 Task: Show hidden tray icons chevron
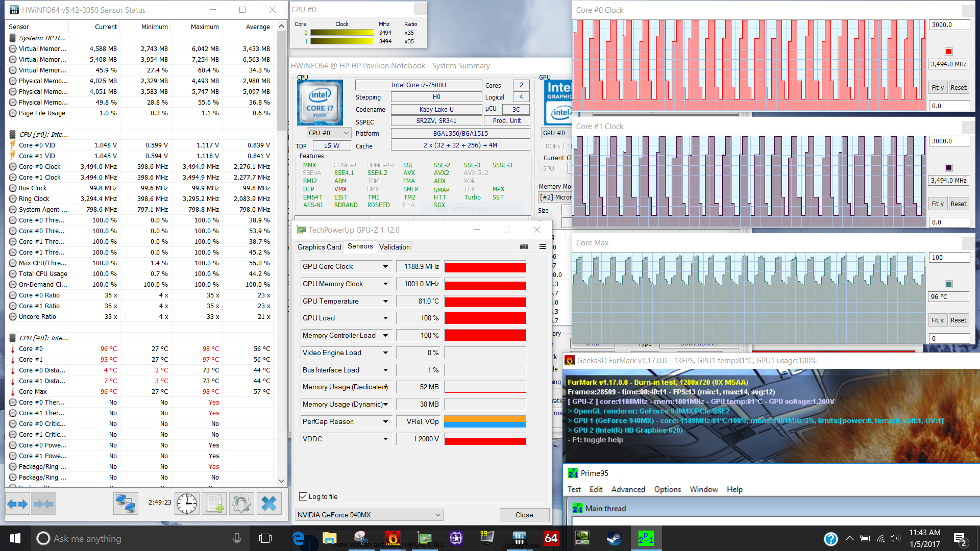point(849,538)
